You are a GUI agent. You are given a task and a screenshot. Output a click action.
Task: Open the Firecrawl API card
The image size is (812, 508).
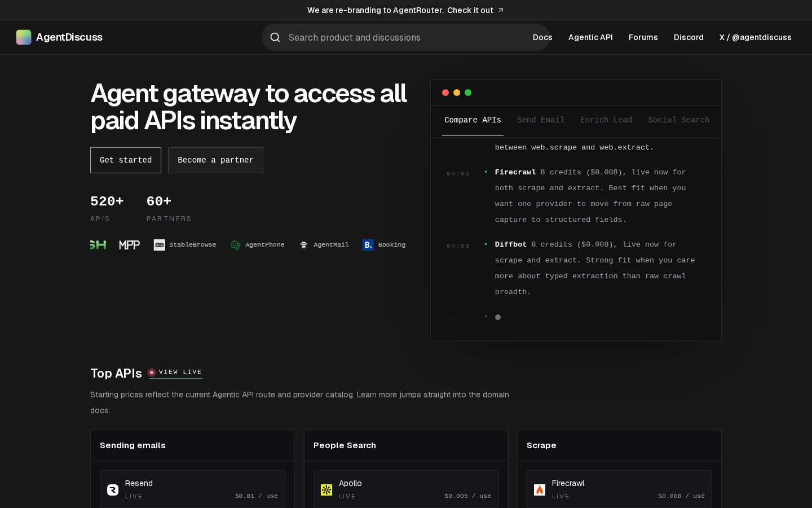tap(619, 489)
